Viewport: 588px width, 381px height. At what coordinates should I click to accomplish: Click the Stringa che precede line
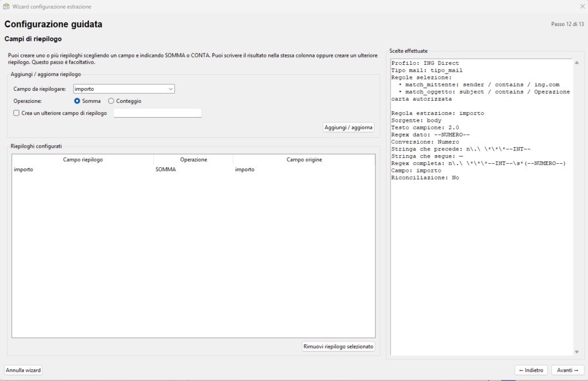pyautogui.click(x=461, y=149)
